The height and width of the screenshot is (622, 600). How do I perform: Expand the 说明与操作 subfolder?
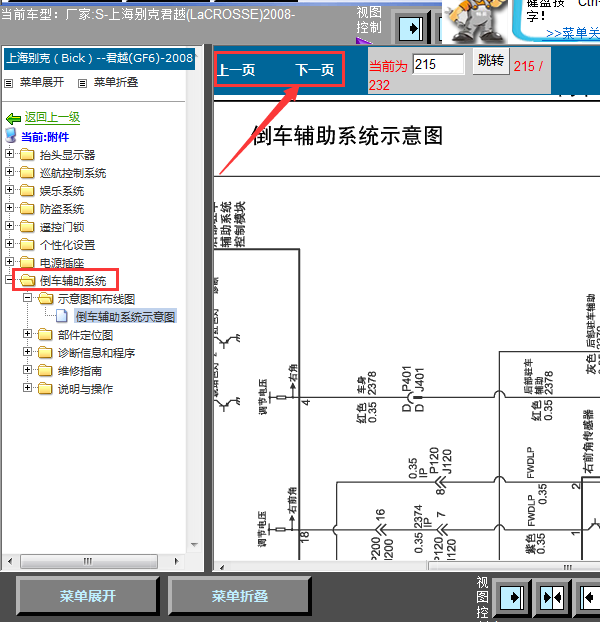[27, 388]
